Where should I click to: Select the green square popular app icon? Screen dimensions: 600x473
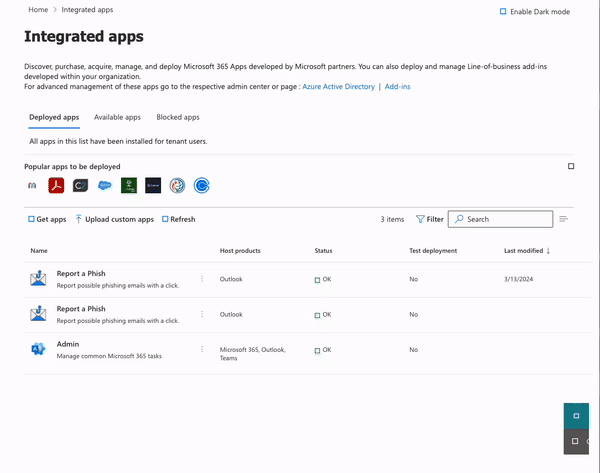[129, 186]
